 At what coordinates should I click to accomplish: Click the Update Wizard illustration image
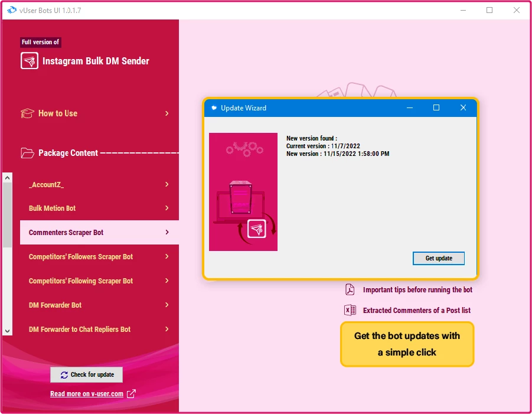tap(243, 192)
